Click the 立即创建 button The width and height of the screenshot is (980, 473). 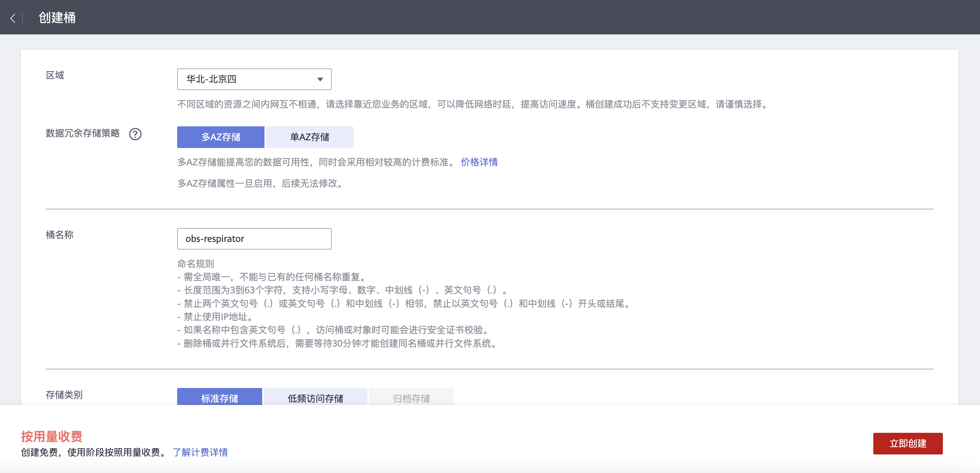(x=907, y=443)
